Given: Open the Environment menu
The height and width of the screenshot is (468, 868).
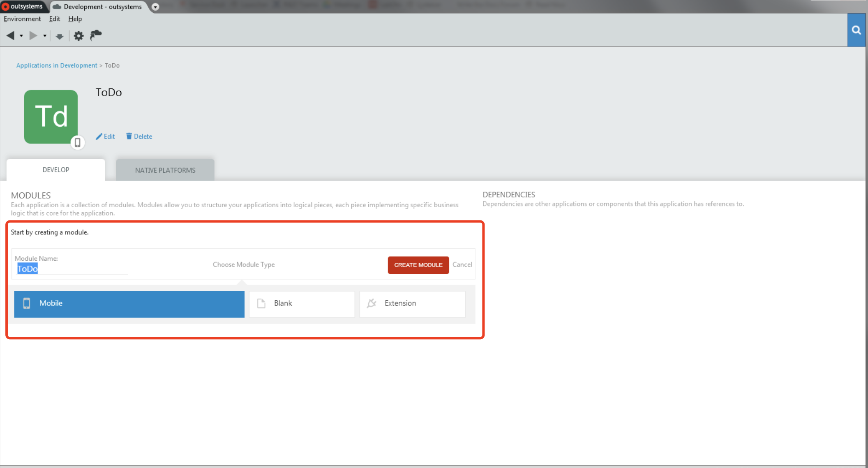Looking at the screenshot, I should [x=22, y=19].
